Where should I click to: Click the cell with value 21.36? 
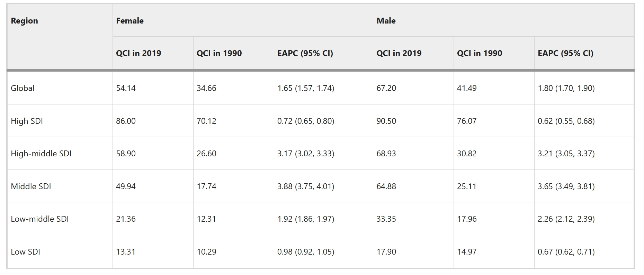(126, 219)
